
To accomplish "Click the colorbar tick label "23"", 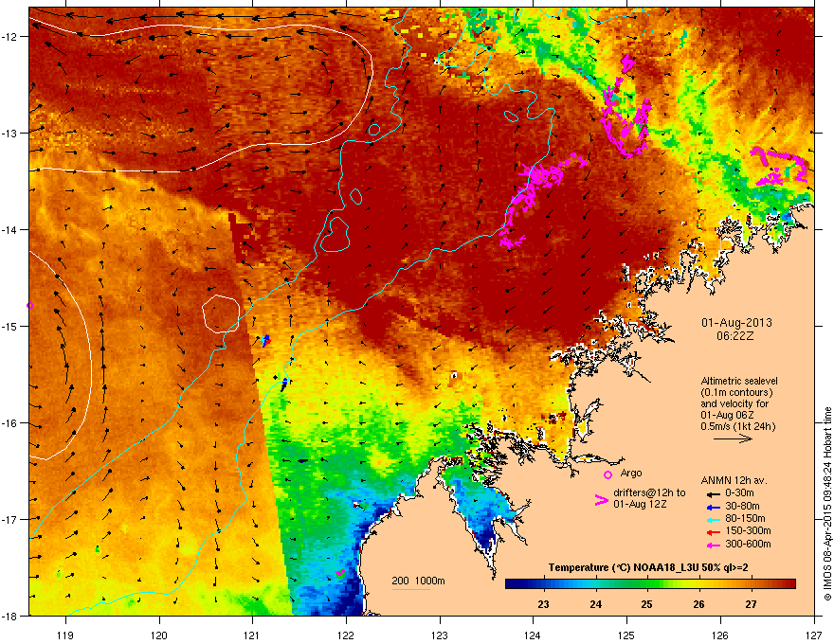I will [543, 604].
